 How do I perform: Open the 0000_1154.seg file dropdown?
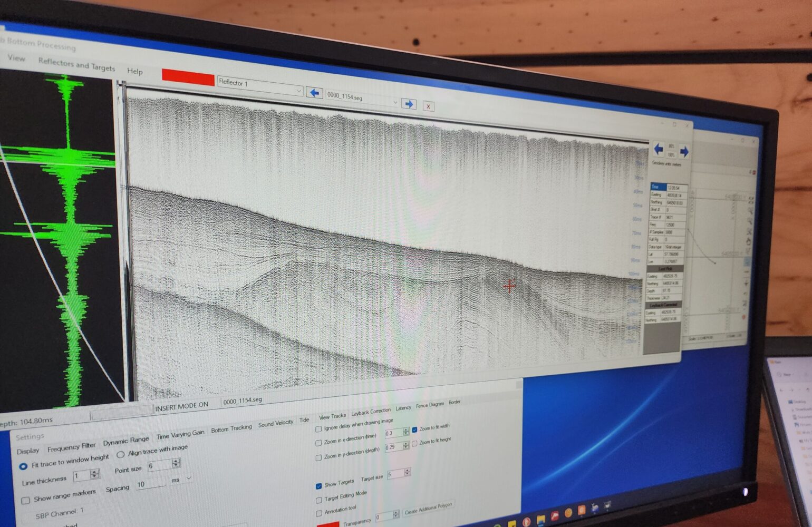pos(395,102)
